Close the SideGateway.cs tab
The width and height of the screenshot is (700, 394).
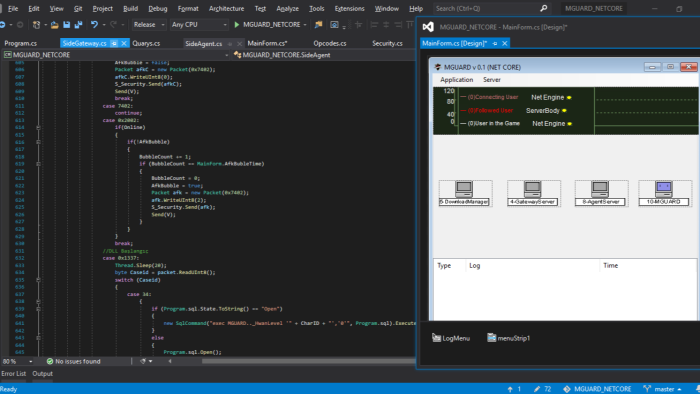(x=124, y=43)
